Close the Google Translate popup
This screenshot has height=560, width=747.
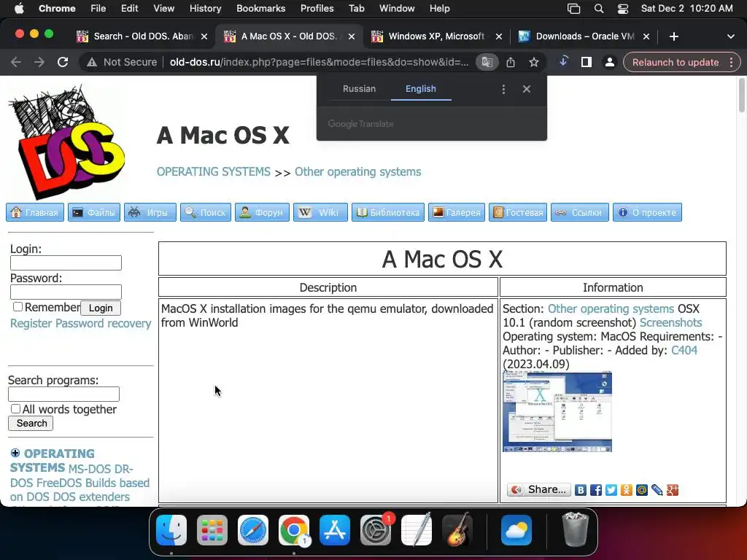[x=527, y=89]
